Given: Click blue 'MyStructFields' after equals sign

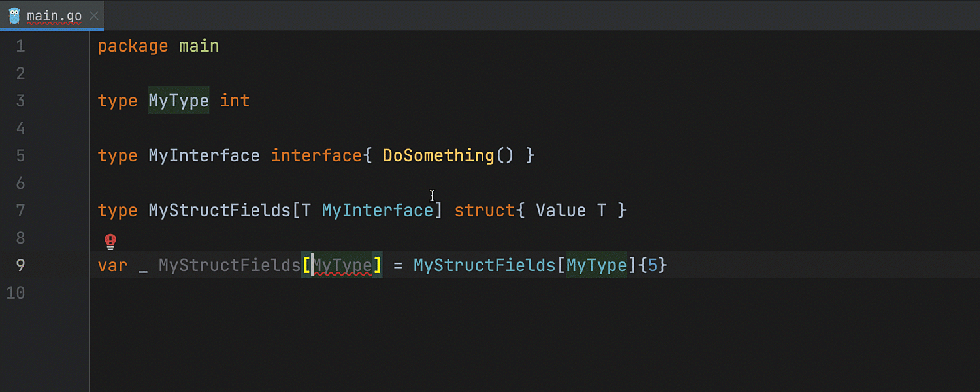Looking at the screenshot, I should 485,265.
